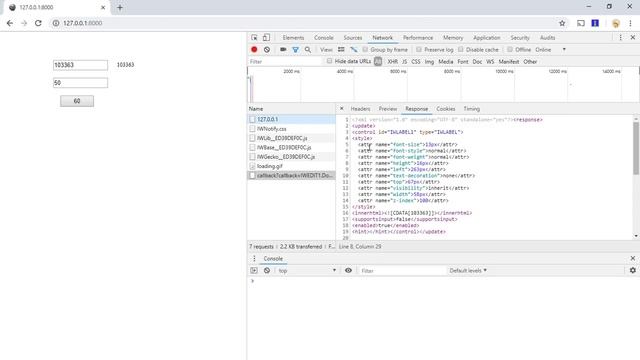
Task: Click the capture screenshots camera icon
Action: point(283,49)
